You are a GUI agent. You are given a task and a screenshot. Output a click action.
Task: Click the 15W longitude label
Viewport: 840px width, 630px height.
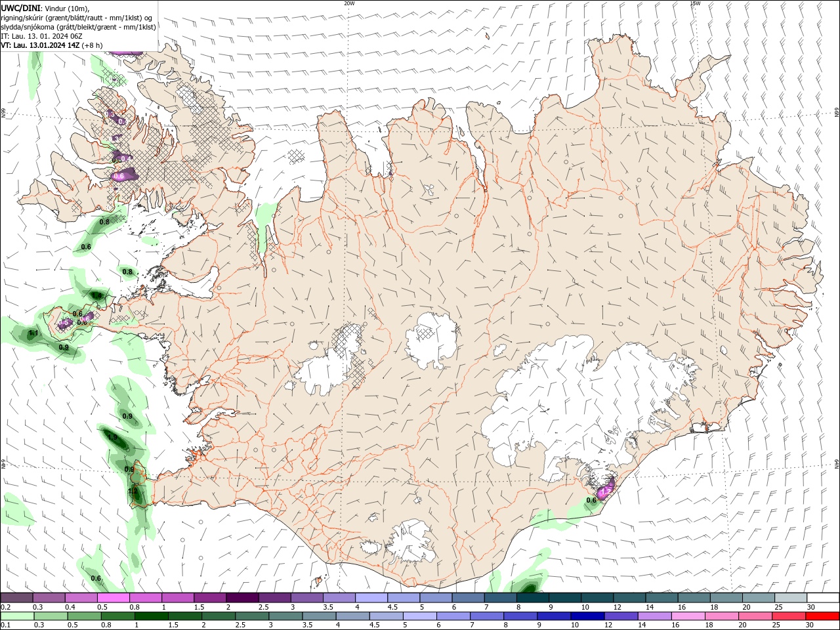(695, 3)
